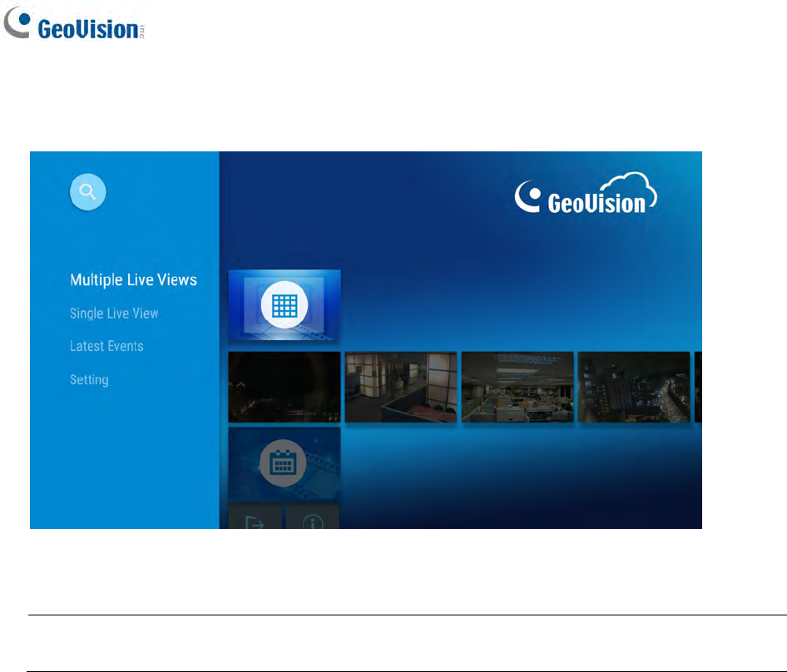
Task: Open the dark night skyline camera thumbnail
Action: 284,387
